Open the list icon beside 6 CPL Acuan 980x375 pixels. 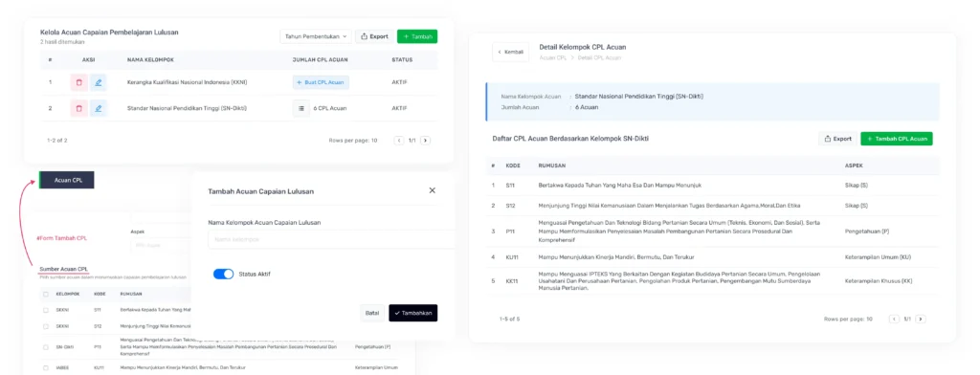(301, 108)
